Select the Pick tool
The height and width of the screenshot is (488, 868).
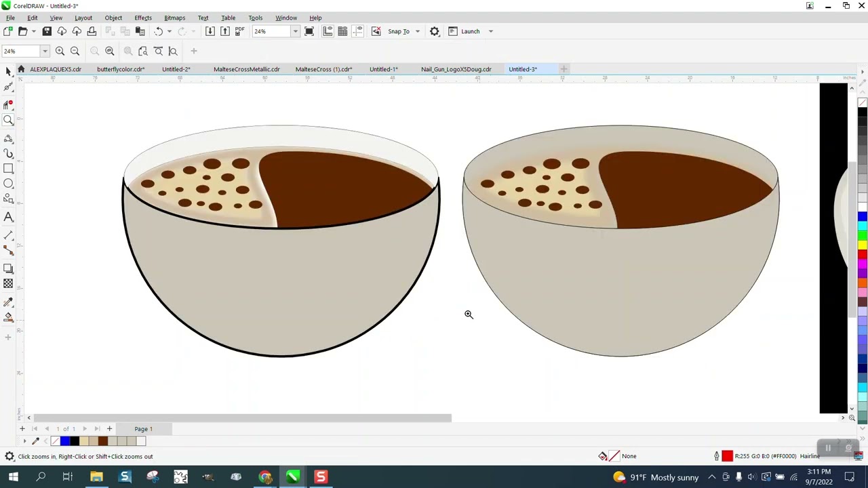tap(8, 71)
